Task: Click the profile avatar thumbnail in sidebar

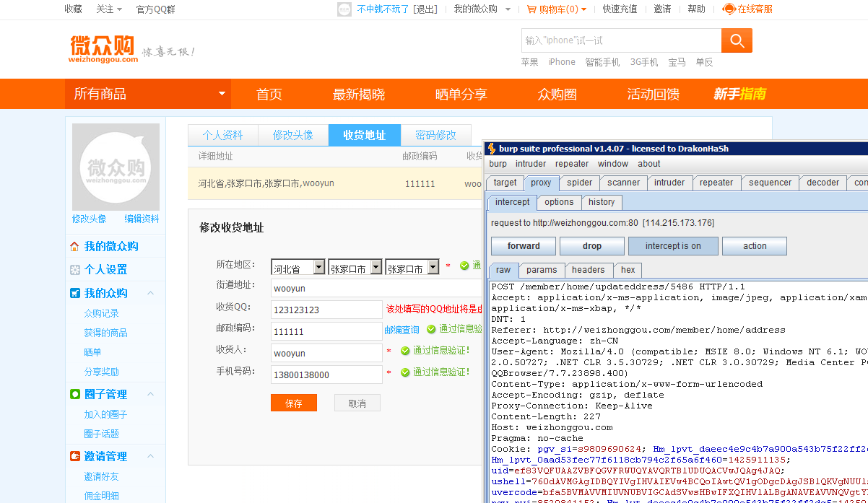Action: [116, 167]
